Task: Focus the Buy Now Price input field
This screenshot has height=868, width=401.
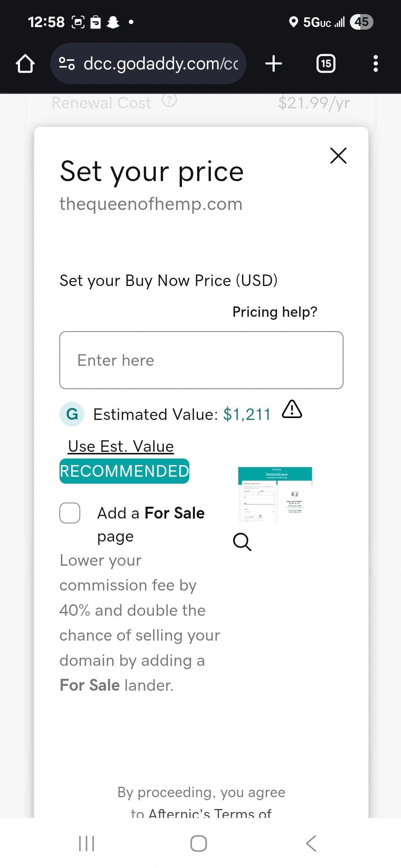Action: coord(201,360)
